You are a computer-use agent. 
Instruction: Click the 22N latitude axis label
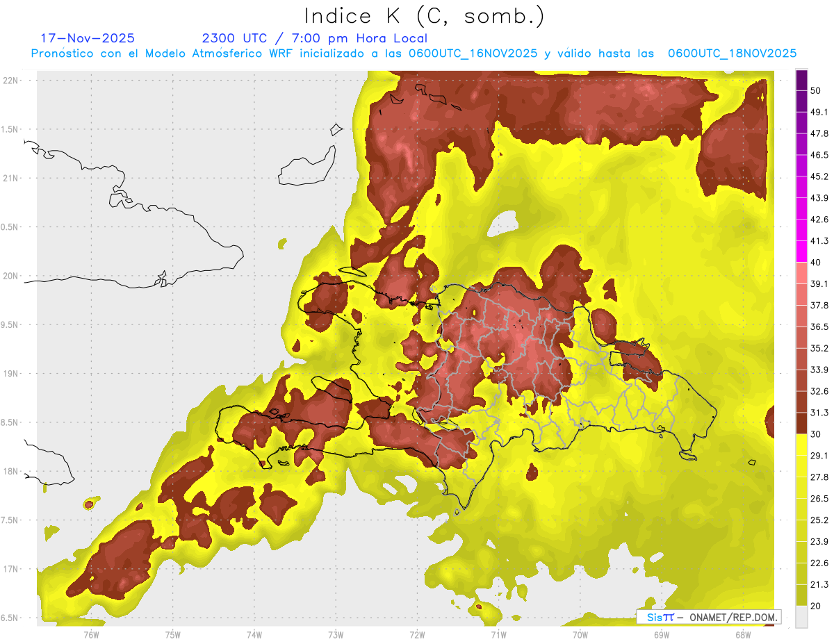(12, 80)
